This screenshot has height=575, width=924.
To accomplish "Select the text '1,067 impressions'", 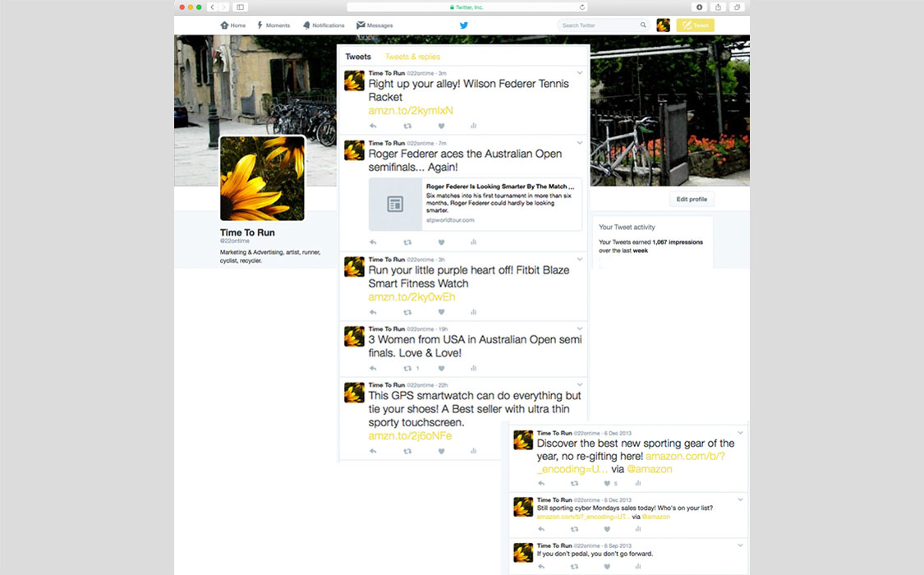I will (x=678, y=242).
